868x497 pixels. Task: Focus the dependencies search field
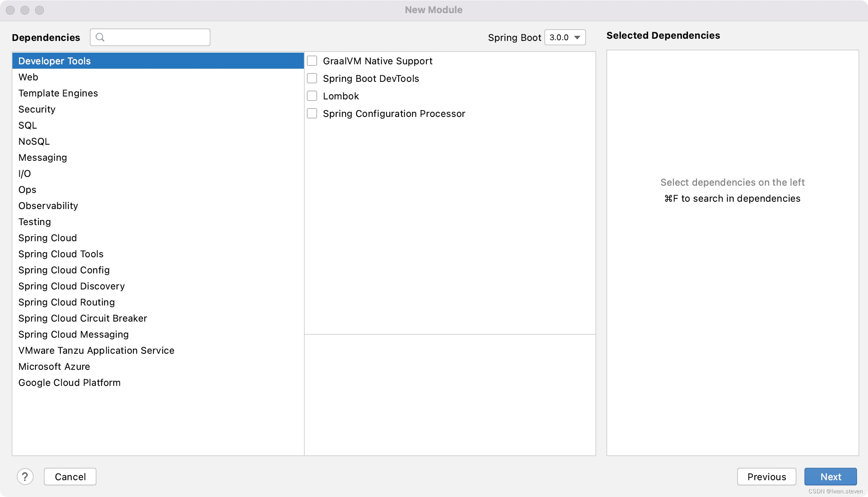click(150, 37)
